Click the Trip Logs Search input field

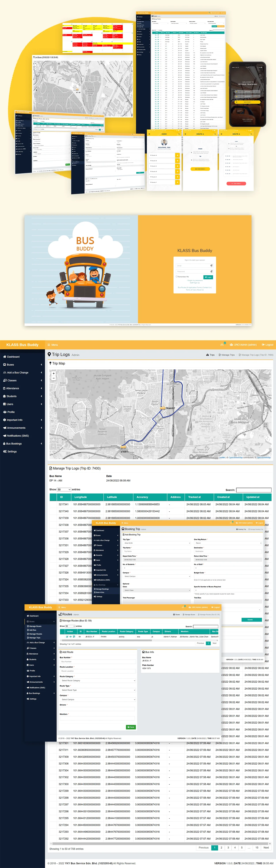(x=253, y=490)
